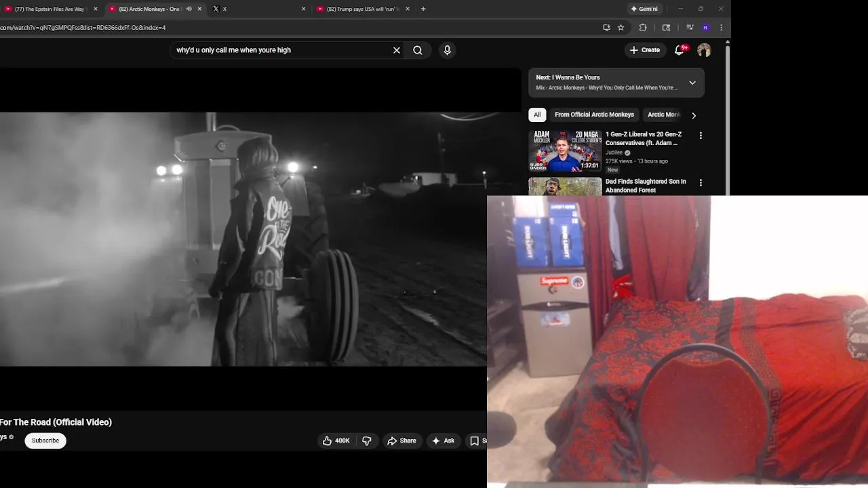Viewport: 868px width, 488px height.
Task: Switch to Trump says USA will run tab
Action: point(363,9)
